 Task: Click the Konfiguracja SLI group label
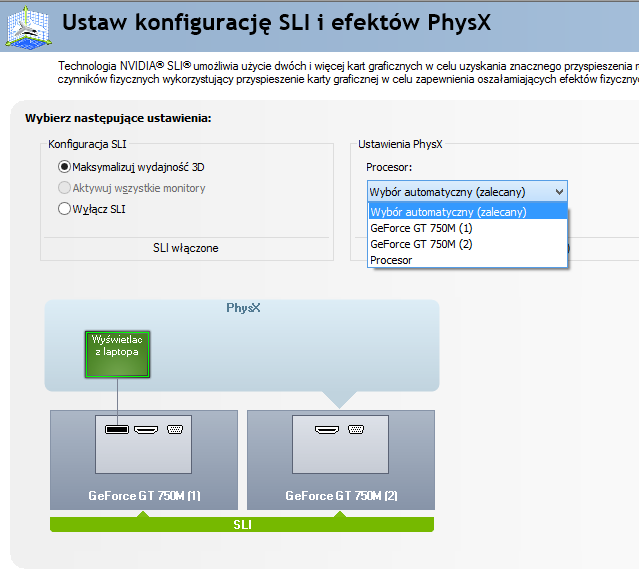(x=87, y=144)
